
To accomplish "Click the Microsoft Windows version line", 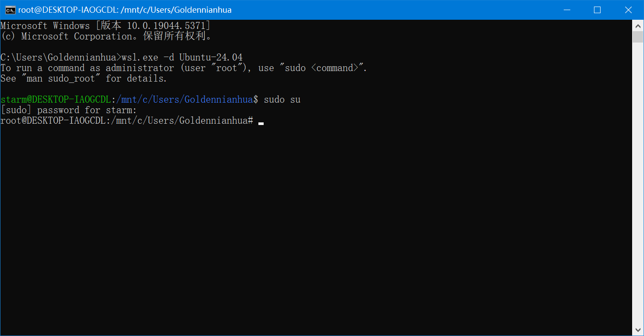I will (105, 26).
